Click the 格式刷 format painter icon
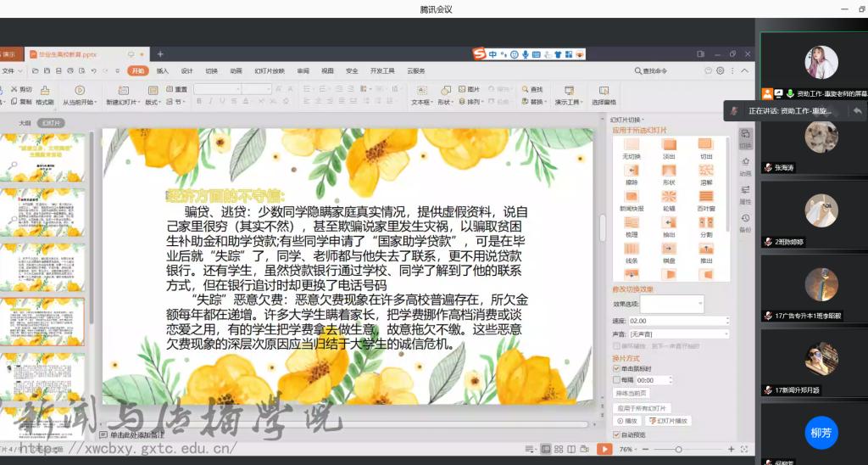Screen dimensions: 868x465 (45, 95)
